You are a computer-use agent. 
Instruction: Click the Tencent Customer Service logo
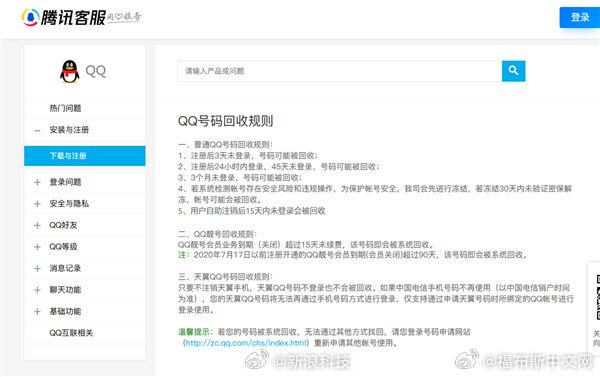[82, 17]
